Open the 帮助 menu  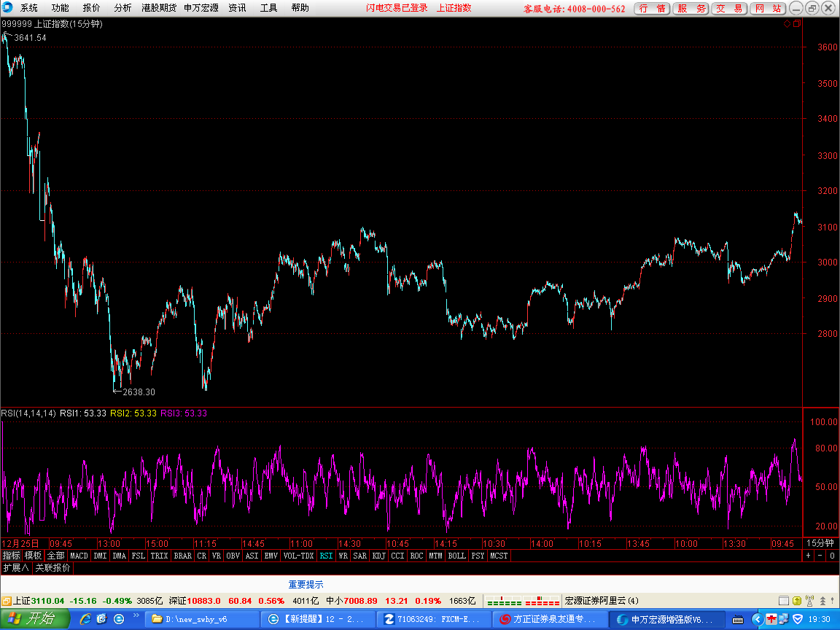(x=300, y=8)
